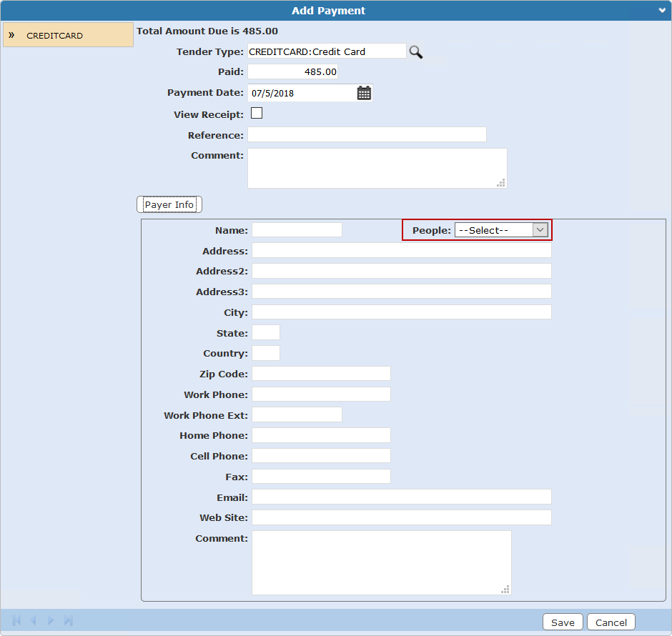Click the Paid amount field

pos(292,72)
